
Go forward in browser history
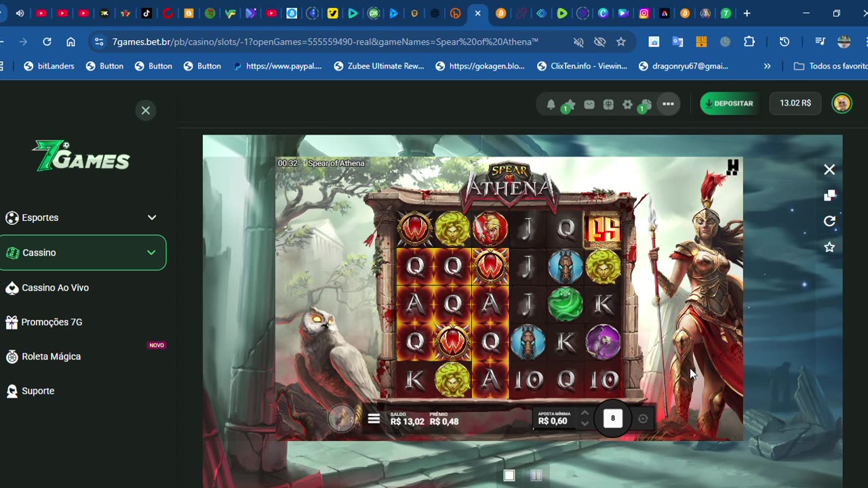click(x=23, y=41)
